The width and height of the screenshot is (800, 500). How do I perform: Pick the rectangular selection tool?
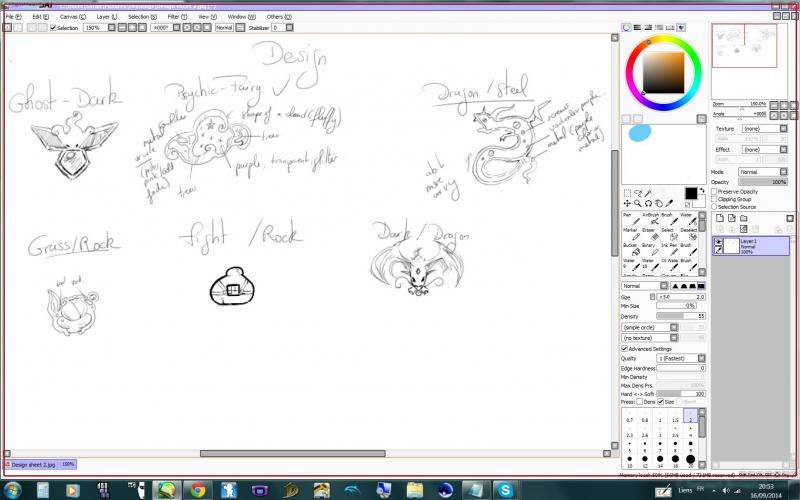click(x=628, y=193)
